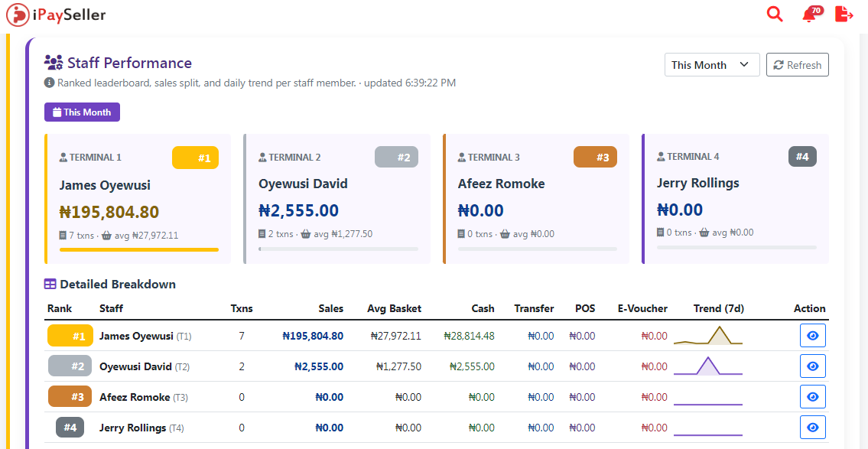Viewport: 868px width, 449px height.
Task: View details for Afeez Romoke row
Action: point(813,397)
